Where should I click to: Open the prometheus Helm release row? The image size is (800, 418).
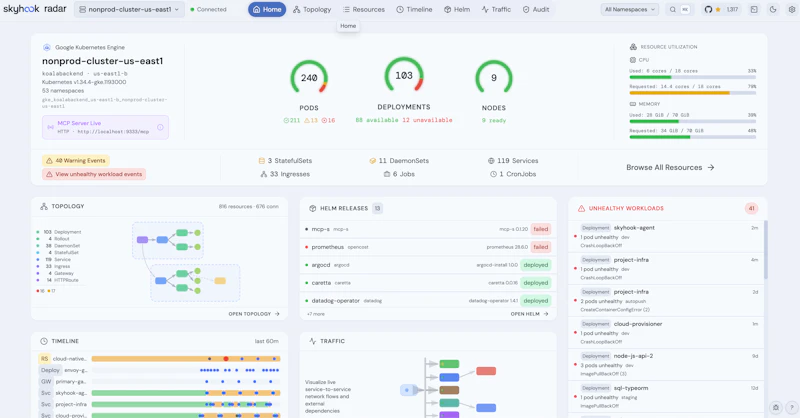point(428,247)
